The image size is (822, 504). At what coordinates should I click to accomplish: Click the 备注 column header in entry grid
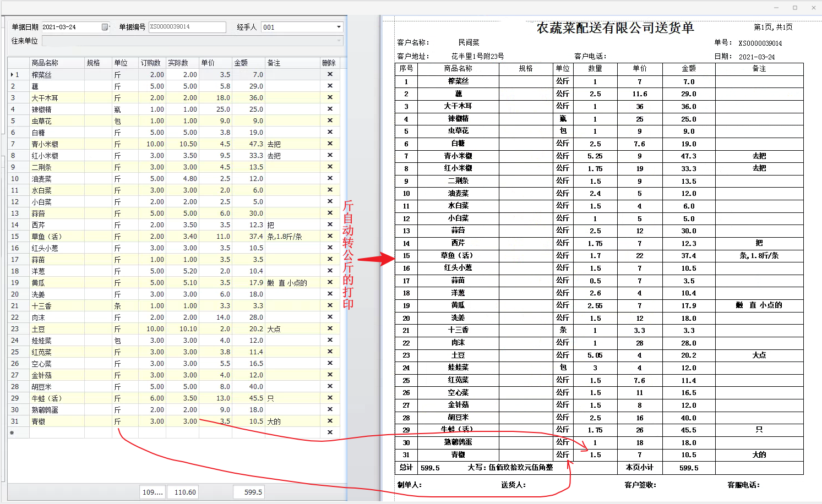[292, 63]
